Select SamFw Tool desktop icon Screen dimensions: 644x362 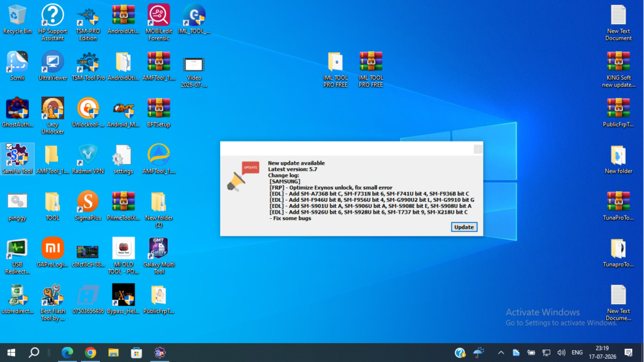pyautogui.click(x=17, y=159)
